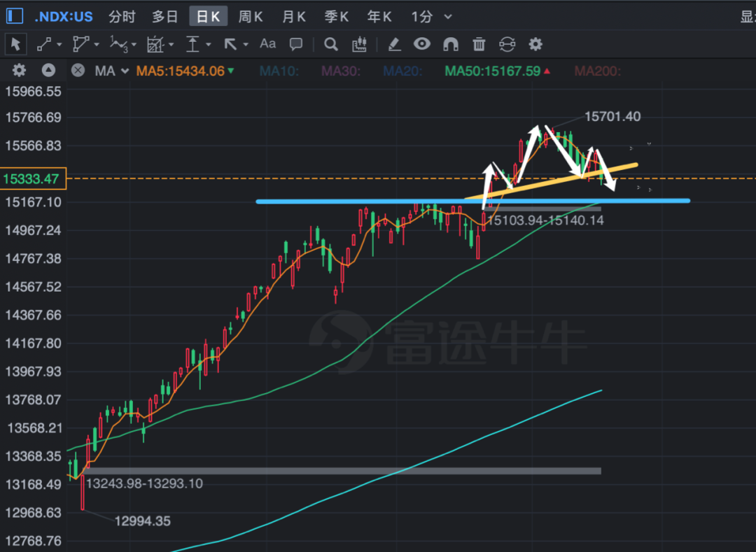
Task: Select the 年K yearly tab
Action: click(x=379, y=17)
